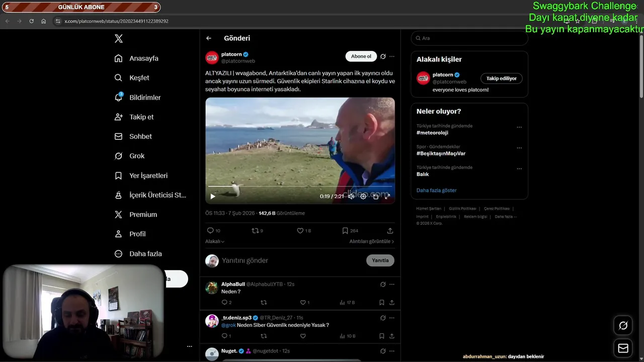Go back with Gönderi arrow
Screen dimensions: 644x362
[x=209, y=38]
